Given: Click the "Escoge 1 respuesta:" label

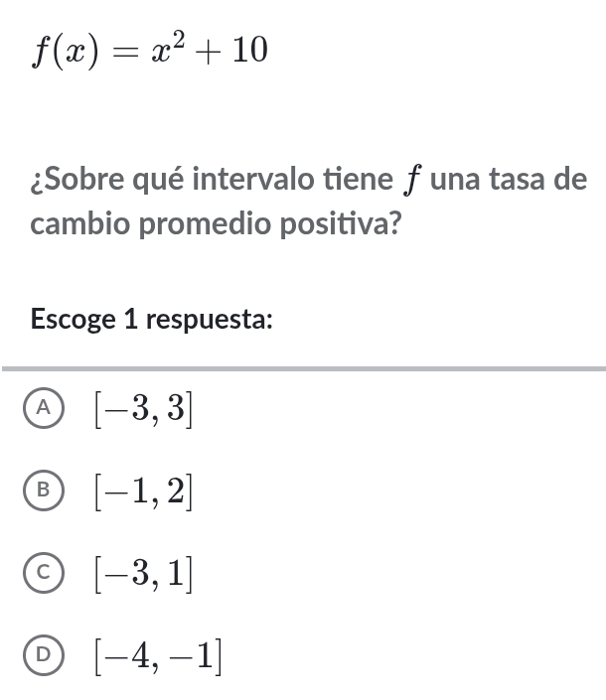Looking at the screenshot, I should tap(152, 320).
